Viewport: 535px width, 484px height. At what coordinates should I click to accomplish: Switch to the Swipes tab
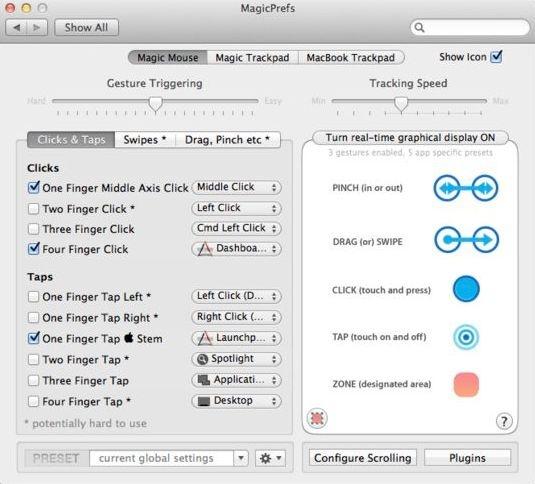145,140
